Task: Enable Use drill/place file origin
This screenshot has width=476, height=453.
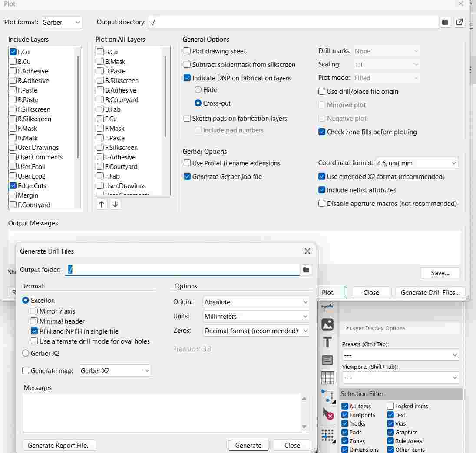Action: tap(322, 91)
